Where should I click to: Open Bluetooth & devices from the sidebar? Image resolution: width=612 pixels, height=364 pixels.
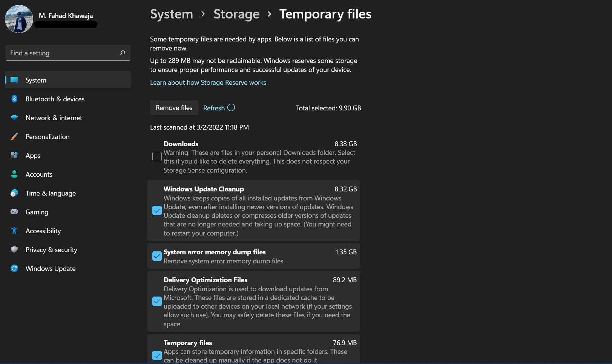pos(14,99)
